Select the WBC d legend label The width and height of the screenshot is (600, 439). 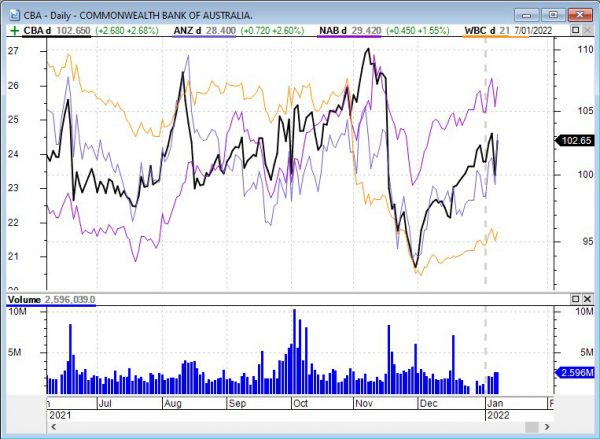point(479,31)
